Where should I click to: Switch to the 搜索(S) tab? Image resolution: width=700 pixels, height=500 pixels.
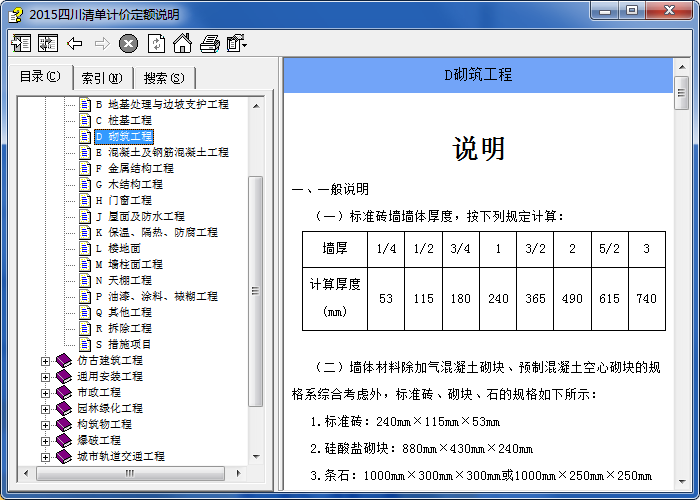click(x=164, y=79)
